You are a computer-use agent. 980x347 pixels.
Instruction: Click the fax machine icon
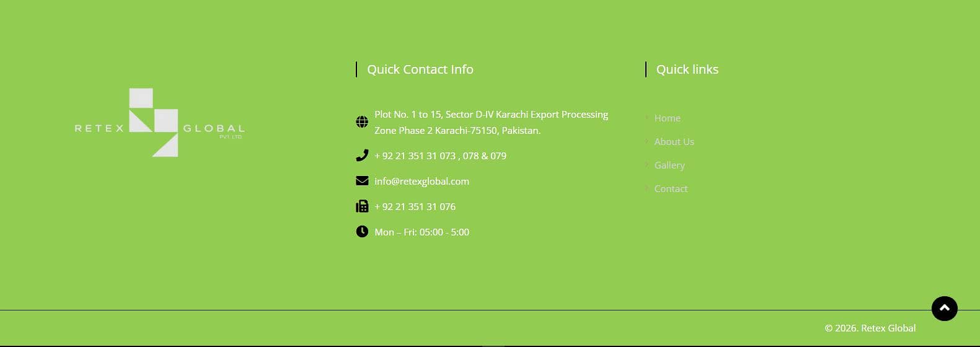[362, 206]
